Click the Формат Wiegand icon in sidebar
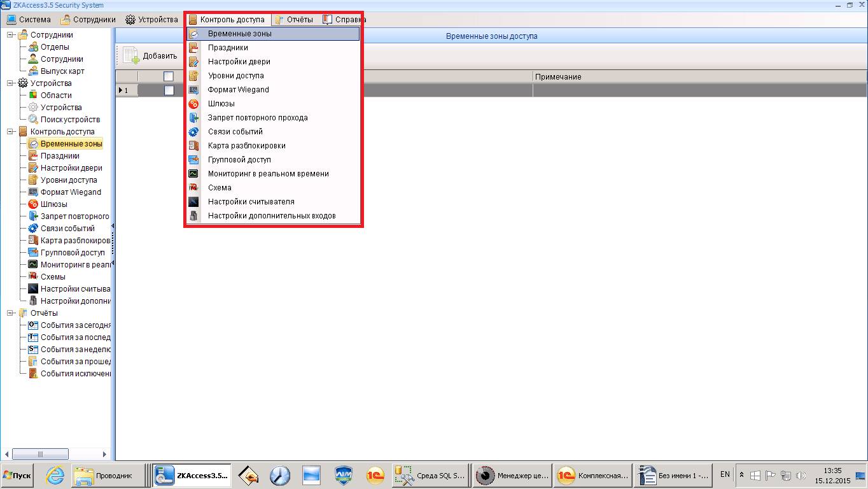 [x=33, y=192]
